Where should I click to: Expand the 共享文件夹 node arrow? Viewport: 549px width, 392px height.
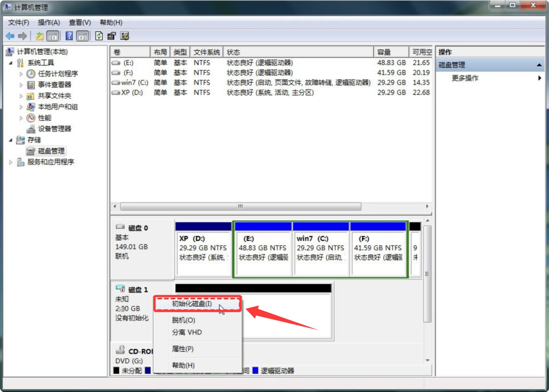[21, 96]
